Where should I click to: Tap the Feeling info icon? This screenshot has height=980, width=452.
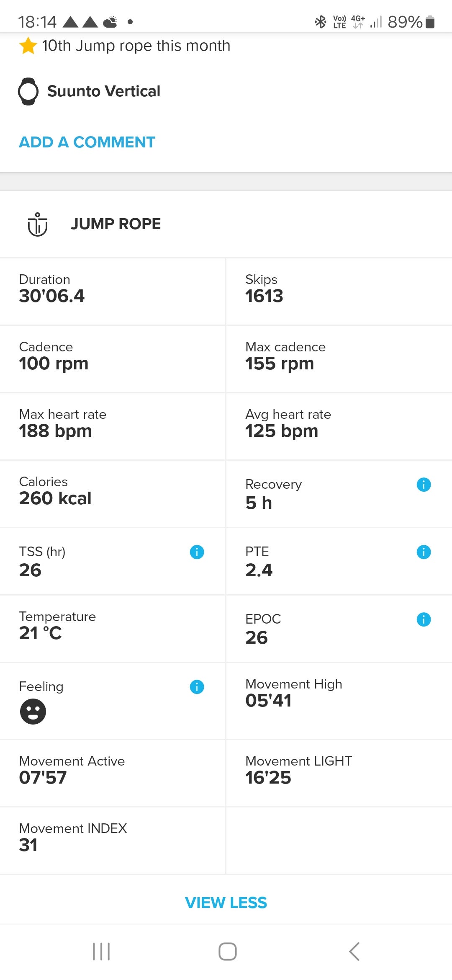coord(197,687)
